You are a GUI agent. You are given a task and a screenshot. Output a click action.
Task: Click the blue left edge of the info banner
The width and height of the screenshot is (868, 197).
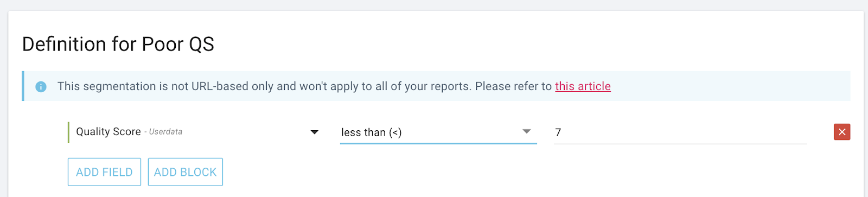point(23,86)
